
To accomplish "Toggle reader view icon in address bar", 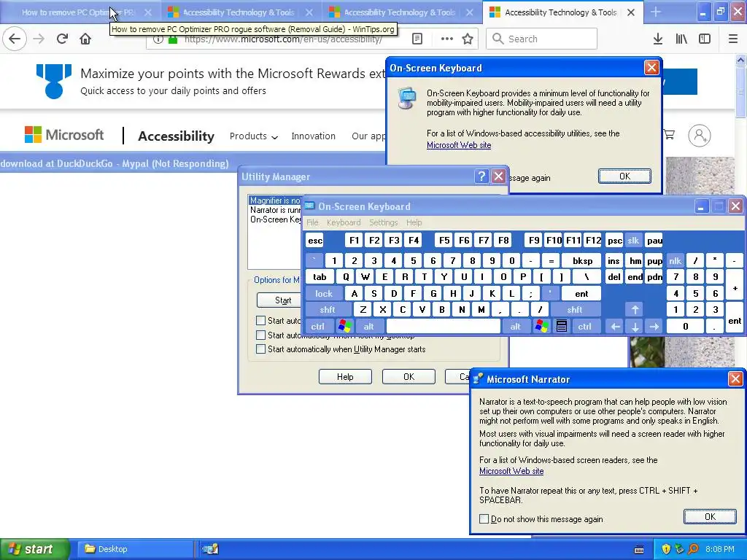I will click(x=417, y=39).
